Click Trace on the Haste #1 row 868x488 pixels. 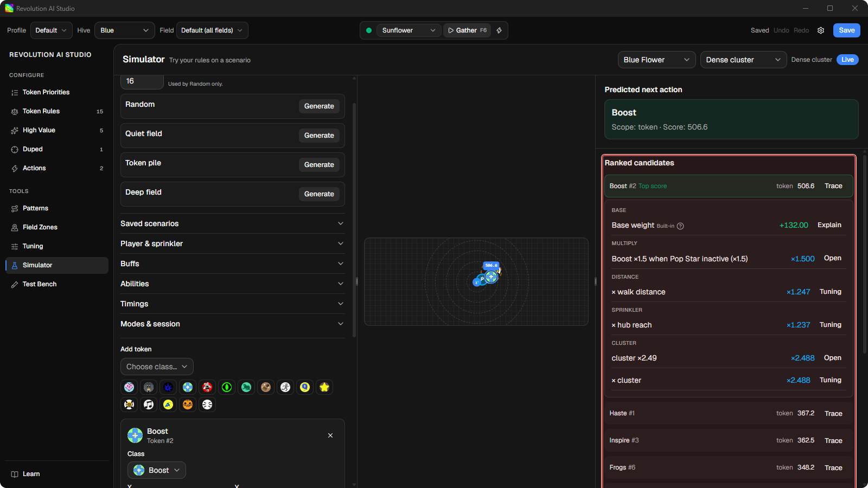833,414
